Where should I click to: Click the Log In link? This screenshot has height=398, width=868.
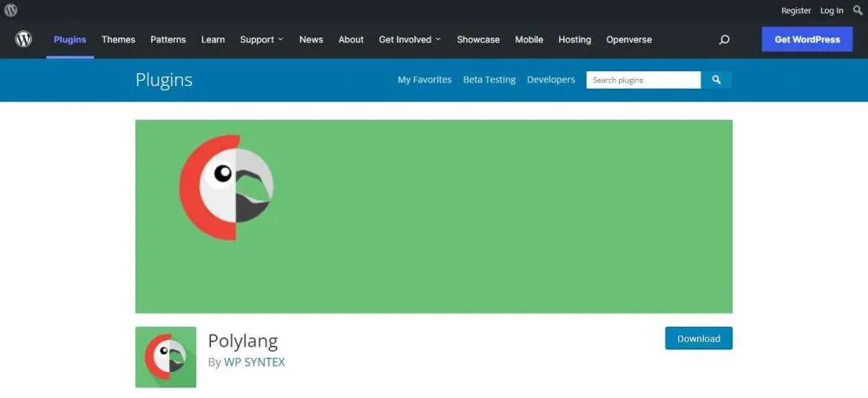point(832,10)
